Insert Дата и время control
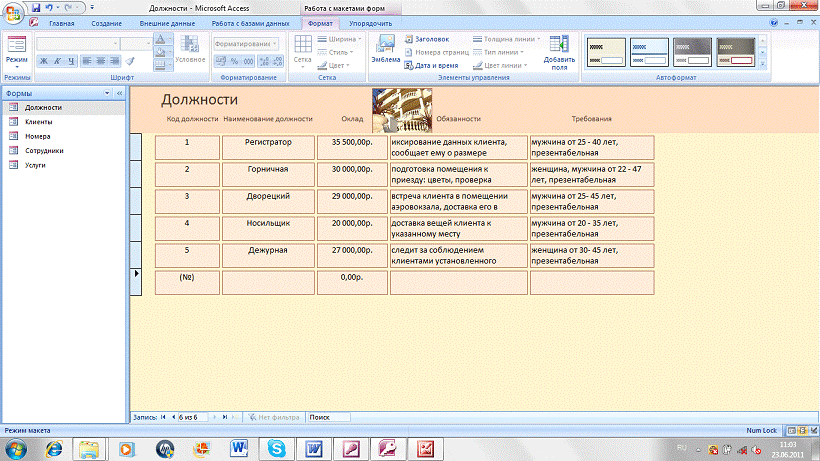 click(432, 65)
